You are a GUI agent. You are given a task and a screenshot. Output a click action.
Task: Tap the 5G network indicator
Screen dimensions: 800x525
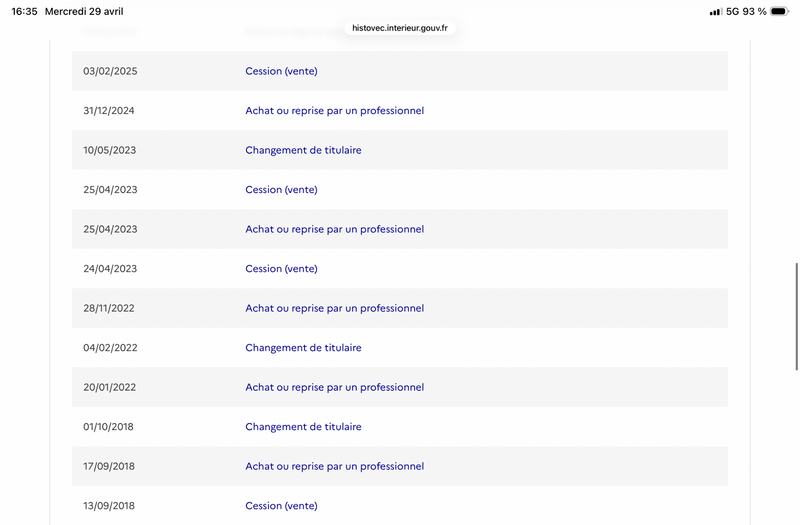(732, 11)
